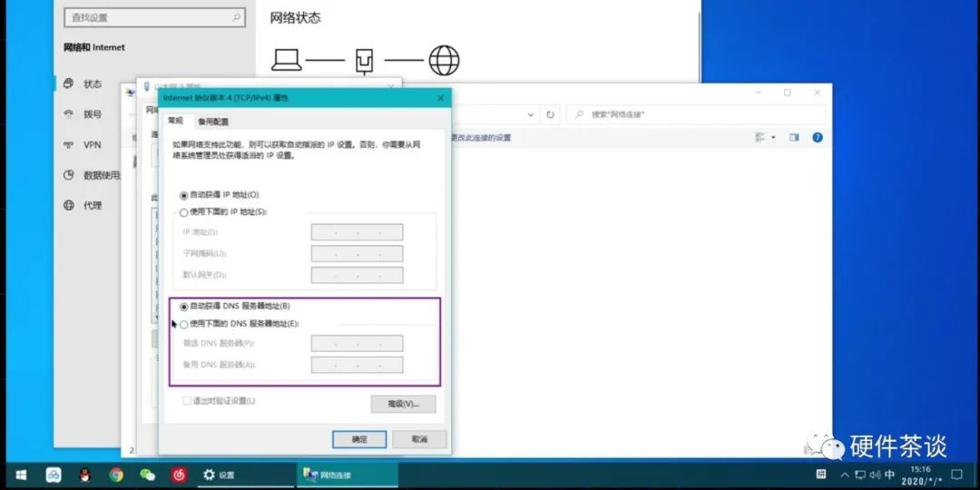980x490 pixels.
Task: Show hidden system tray icons
Action: (845, 475)
